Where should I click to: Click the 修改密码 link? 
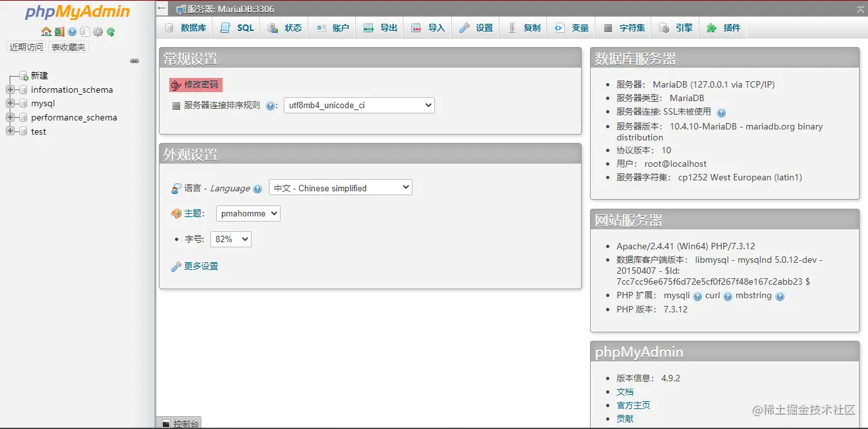pyautogui.click(x=201, y=84)
